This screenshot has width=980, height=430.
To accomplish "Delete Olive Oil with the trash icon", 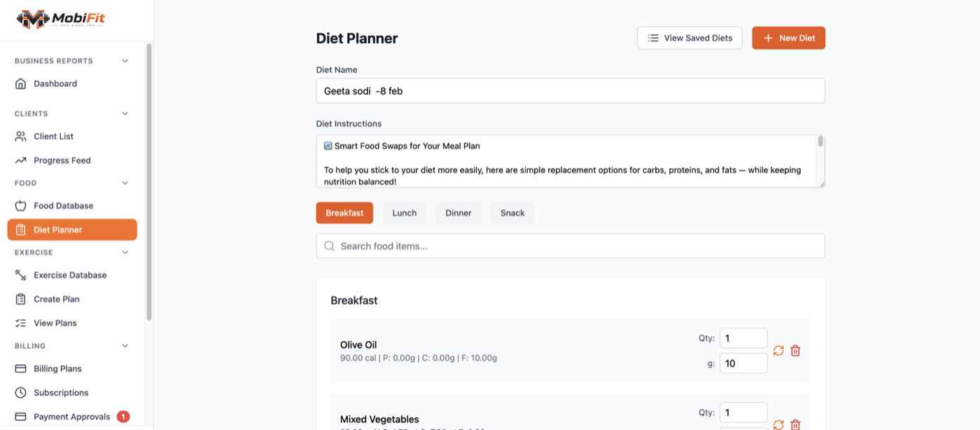I will [795, 351].
